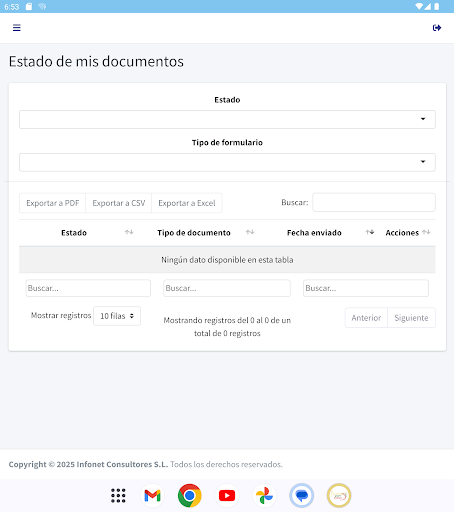Screen dimensions: 454x512
Task: Click 'Ningún dato disponible en esta tabla' row
Action: coord(227,260)
